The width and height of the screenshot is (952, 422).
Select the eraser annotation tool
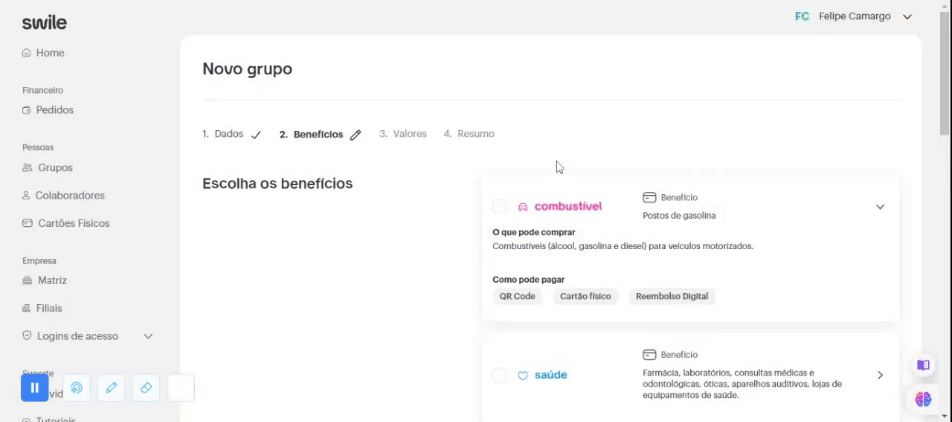(x=146, y=387)
